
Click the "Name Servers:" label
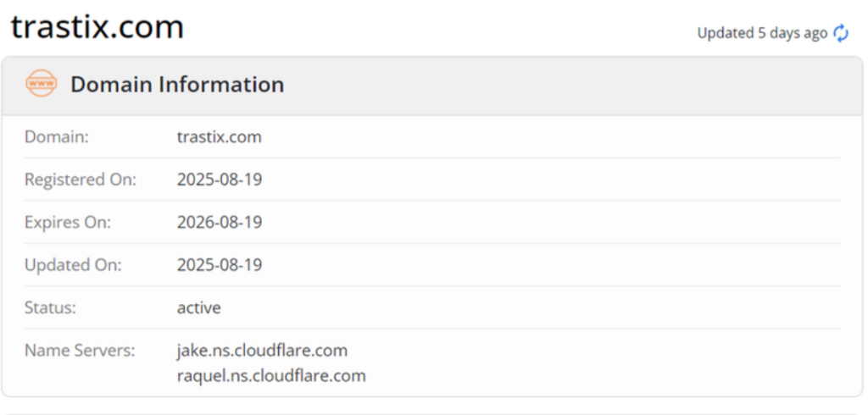click(80, 350)
